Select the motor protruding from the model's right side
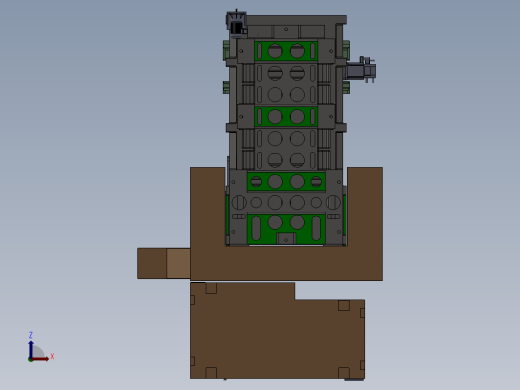Image resolution: width=520 pixels, height=390 pixels. [361, 70]
